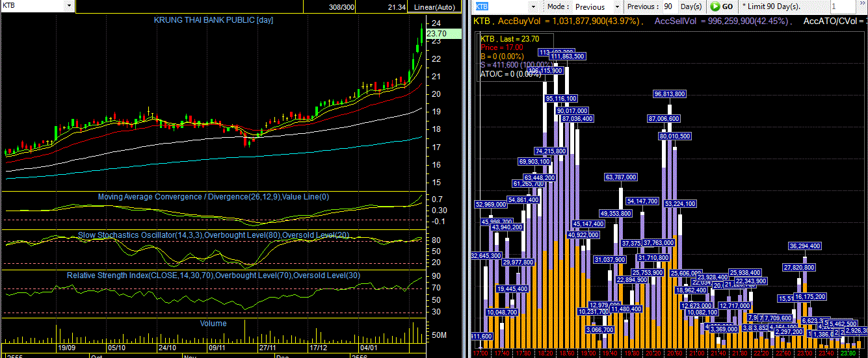Viewport: 868px width, 358px height.
Task: Click the 17.00 price tick on volume chart
Action: point(480,353)
